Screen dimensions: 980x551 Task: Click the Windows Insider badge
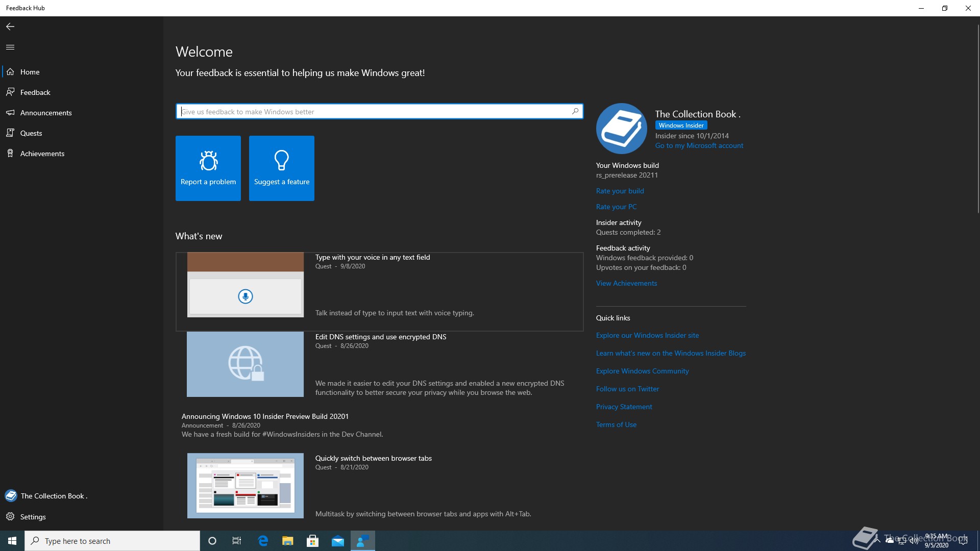tap(681, 126)
